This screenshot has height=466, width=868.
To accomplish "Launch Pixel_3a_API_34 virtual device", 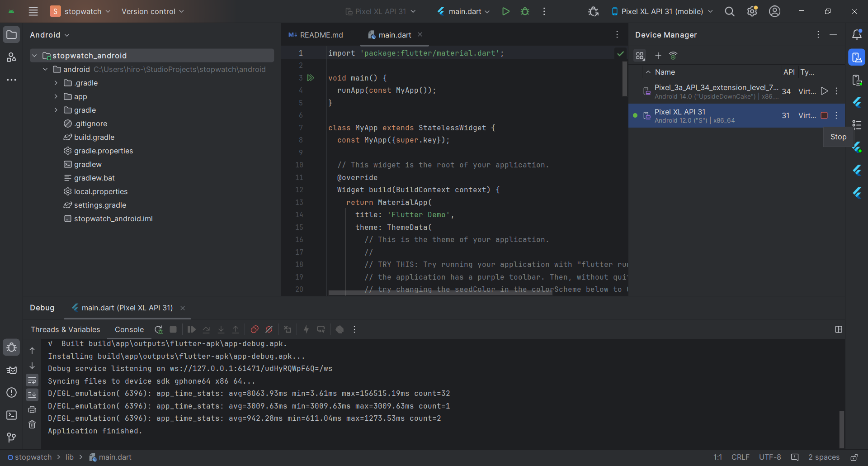I will pos(824,91).
